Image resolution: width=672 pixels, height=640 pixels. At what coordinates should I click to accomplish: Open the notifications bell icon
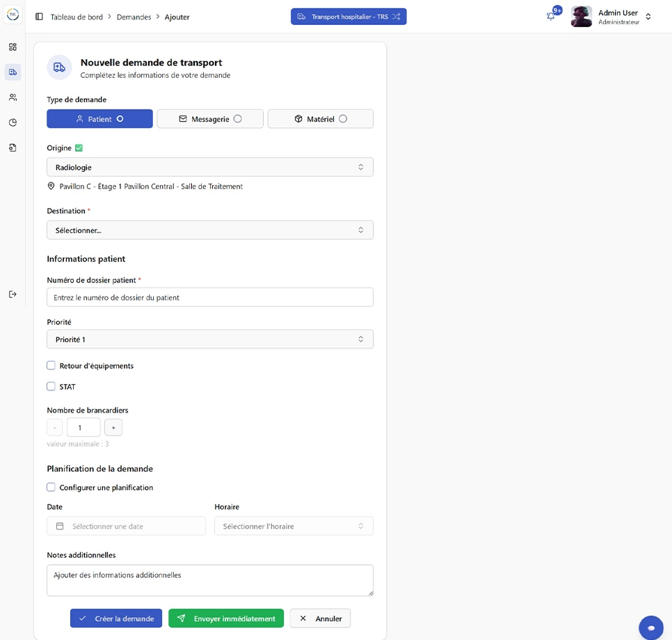click(x=551, y=16)
